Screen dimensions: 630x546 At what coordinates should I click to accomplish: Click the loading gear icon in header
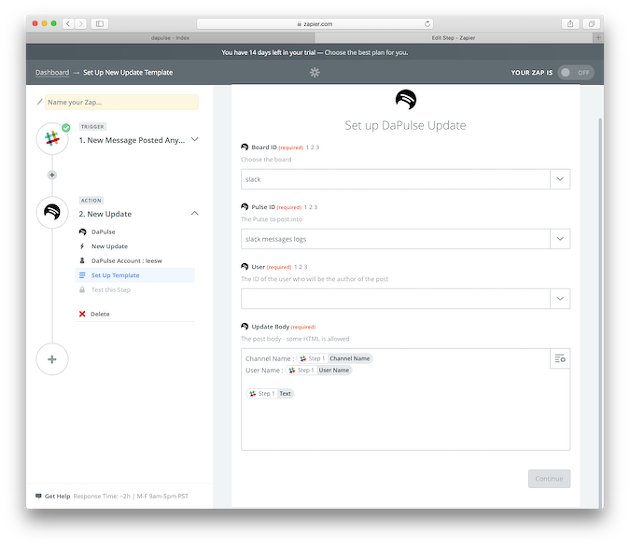pos(315,72)
